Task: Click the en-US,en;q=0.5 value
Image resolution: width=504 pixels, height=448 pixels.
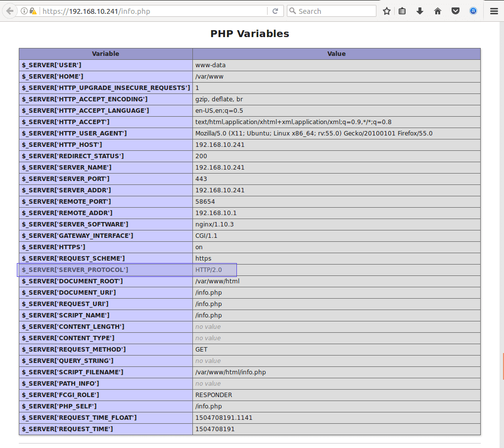Action: pyautogui.click(x=219, y=111)
